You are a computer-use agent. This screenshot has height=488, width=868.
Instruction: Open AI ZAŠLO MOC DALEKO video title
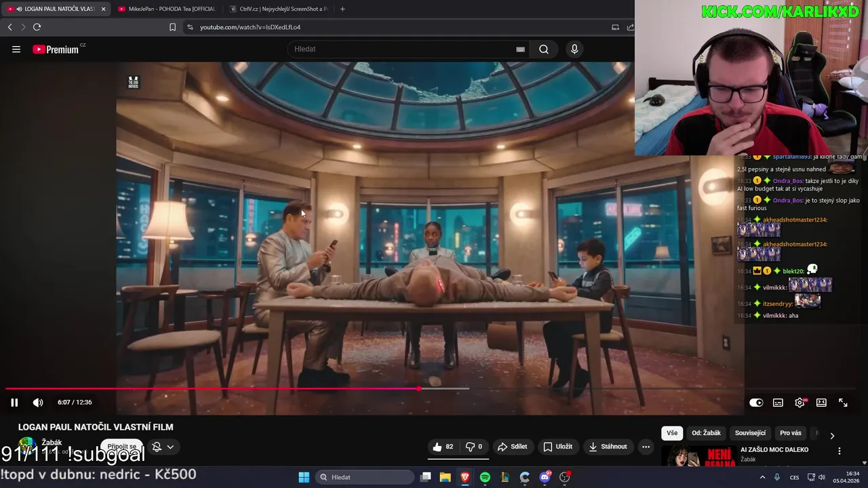(774, 449)
